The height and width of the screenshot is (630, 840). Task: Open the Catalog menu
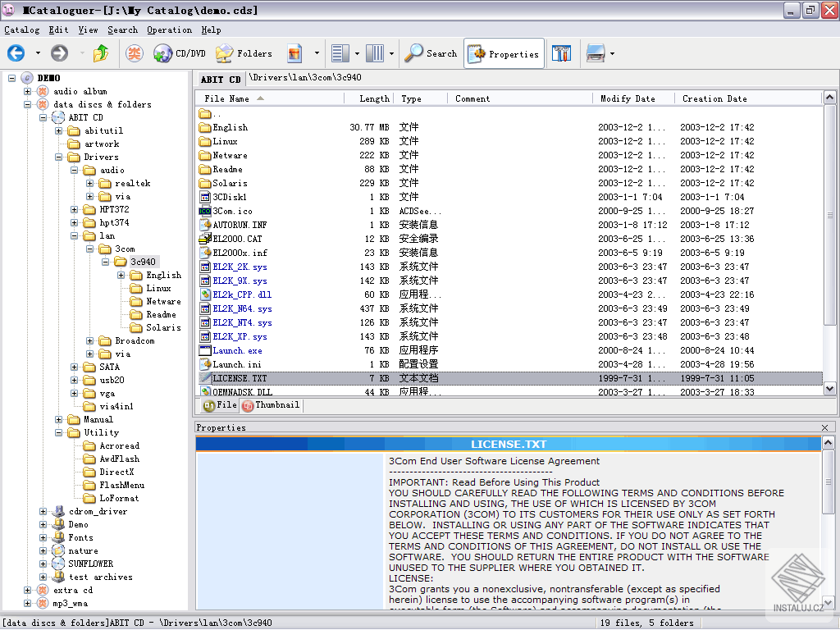(22, 30)
